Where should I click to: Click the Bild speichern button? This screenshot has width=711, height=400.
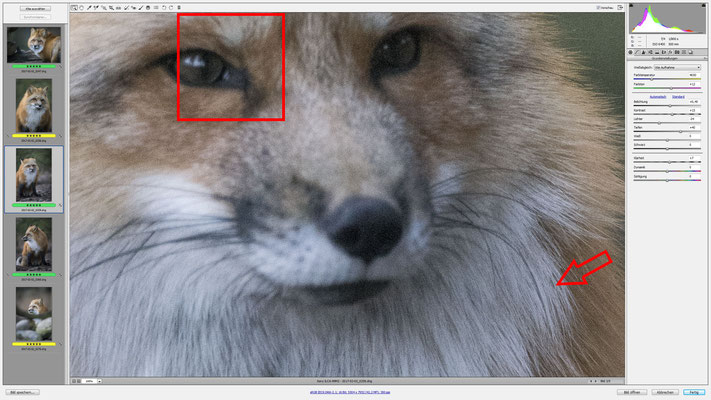(x=22, y=392)
